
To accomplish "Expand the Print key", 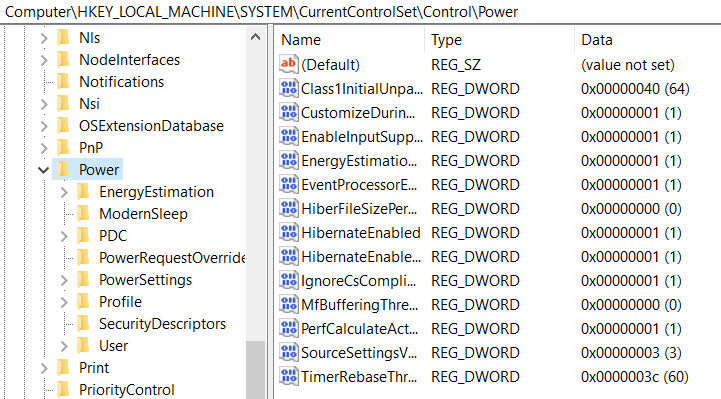I will pyautogui.click(x=44, y=368).
